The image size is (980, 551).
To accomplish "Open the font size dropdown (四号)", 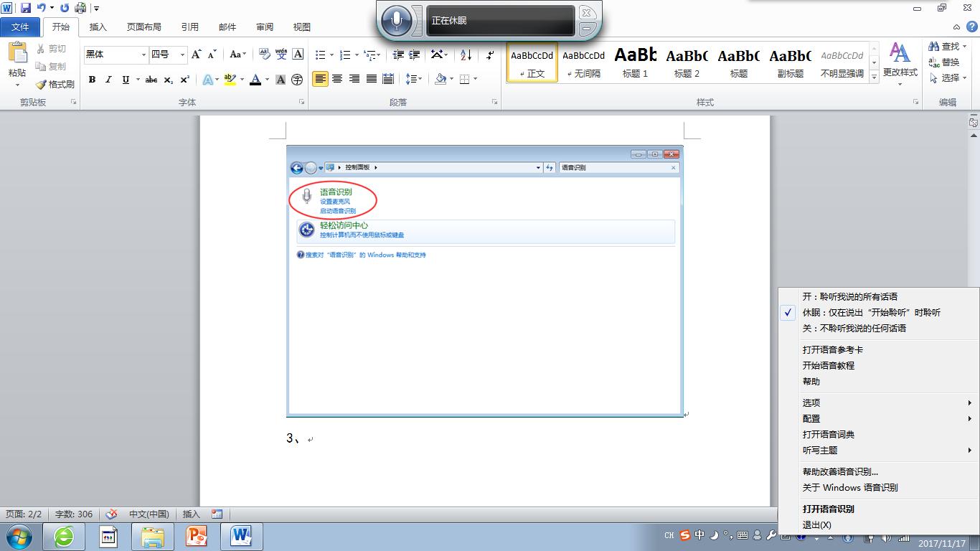I will [x=182, y=55].
